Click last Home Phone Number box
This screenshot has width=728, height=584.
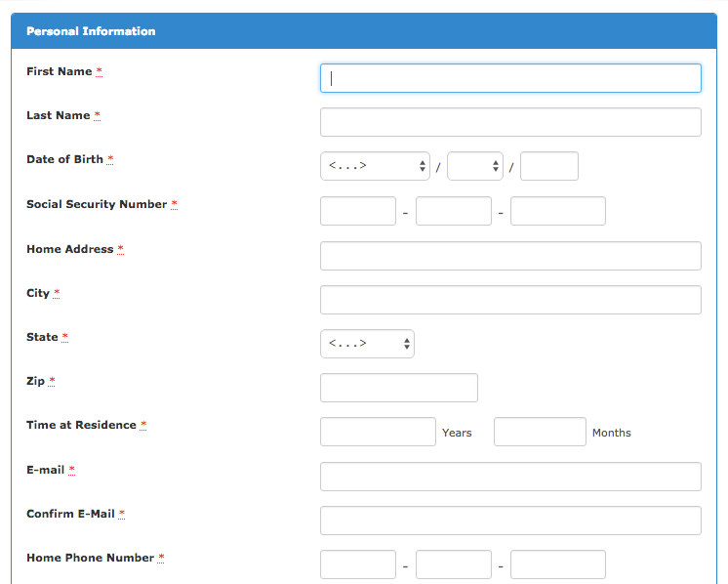(558, 564)
